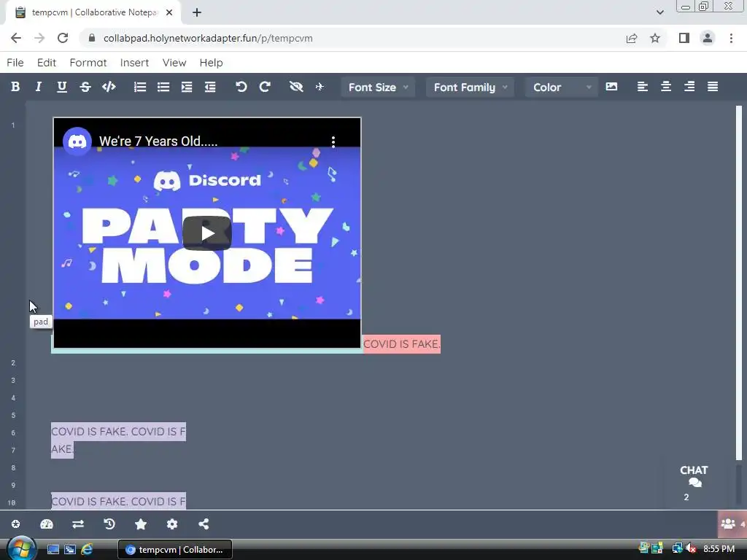Open the Edit menu
747x560 pixels.
(x=46, y=63)
